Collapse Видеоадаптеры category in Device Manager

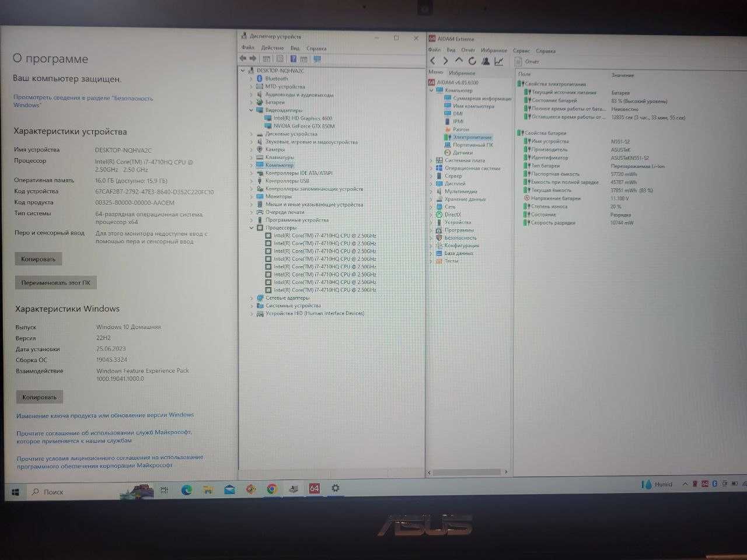pos(252,110)
